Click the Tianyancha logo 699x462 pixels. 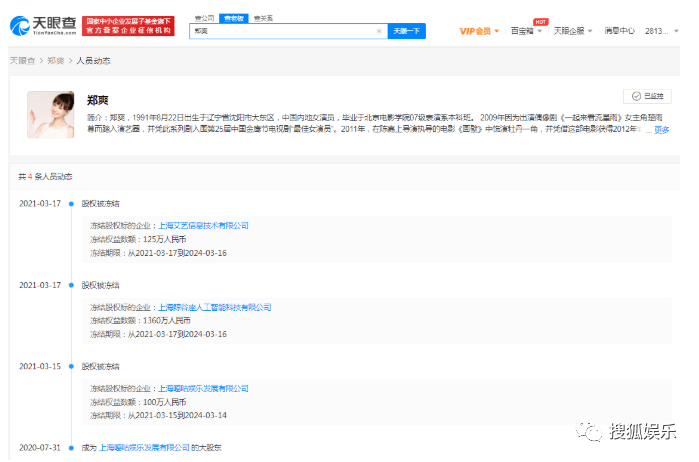(x=43, y=26)
